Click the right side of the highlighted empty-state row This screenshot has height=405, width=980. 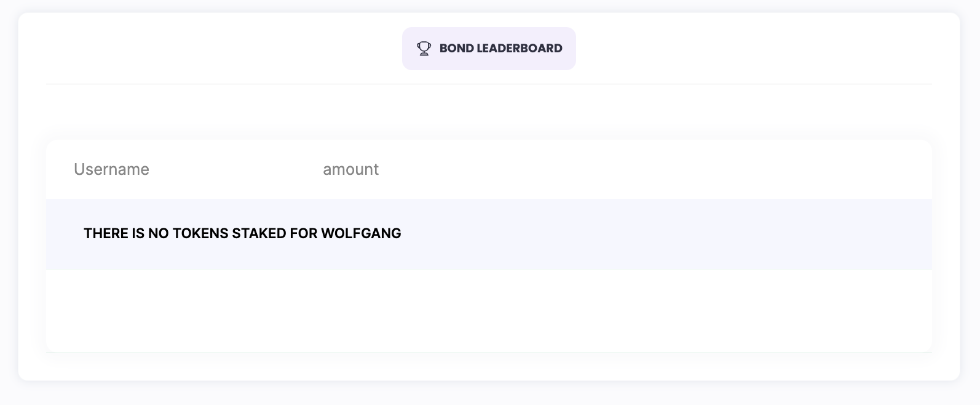click(738, 234)
